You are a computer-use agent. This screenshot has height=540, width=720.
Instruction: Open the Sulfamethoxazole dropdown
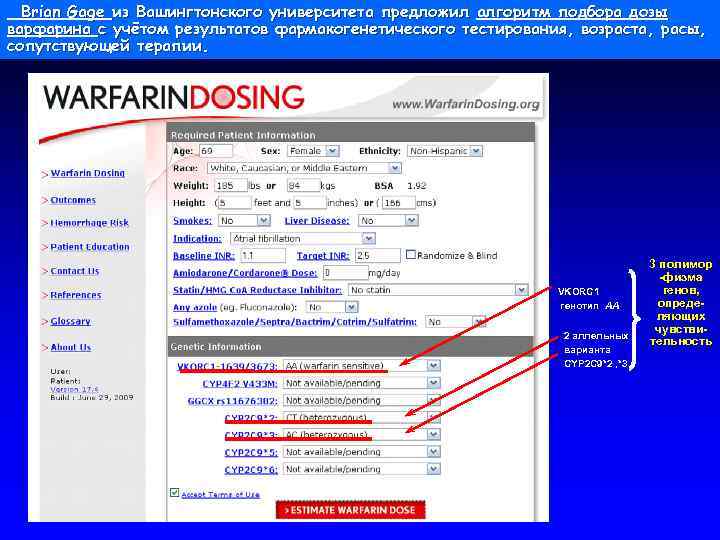coord(455,322)
